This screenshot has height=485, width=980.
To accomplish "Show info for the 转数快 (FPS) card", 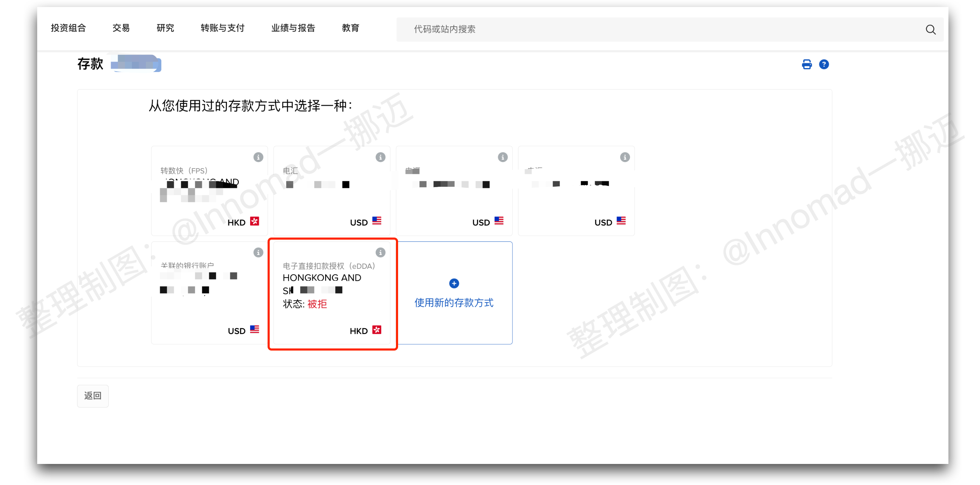I will point(258,157).
